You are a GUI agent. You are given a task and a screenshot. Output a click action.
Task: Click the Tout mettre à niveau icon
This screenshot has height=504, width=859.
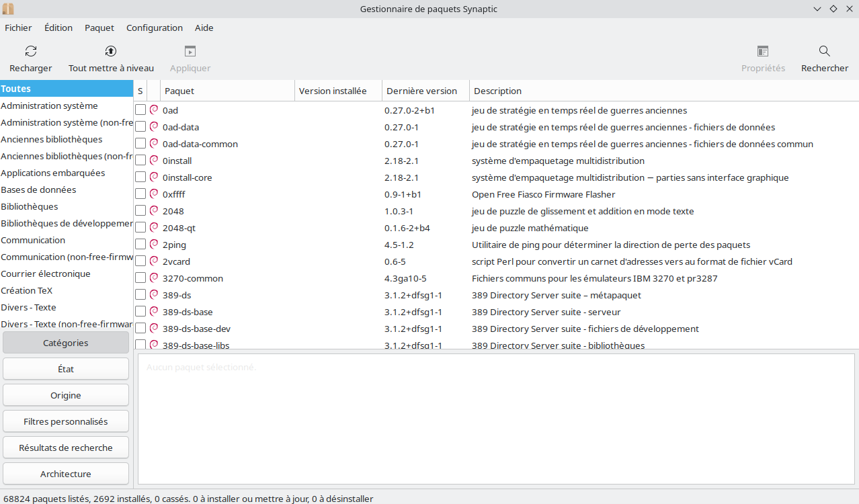point(111,52)
